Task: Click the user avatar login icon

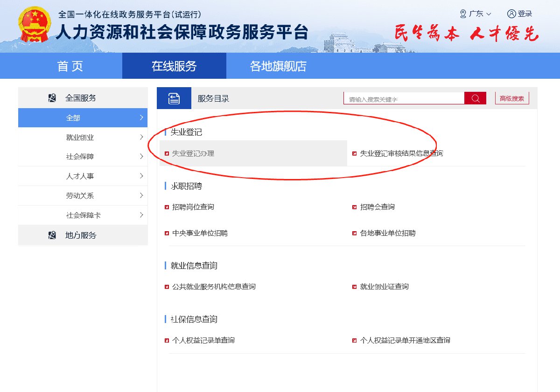Action: click(x=511, y=14)
